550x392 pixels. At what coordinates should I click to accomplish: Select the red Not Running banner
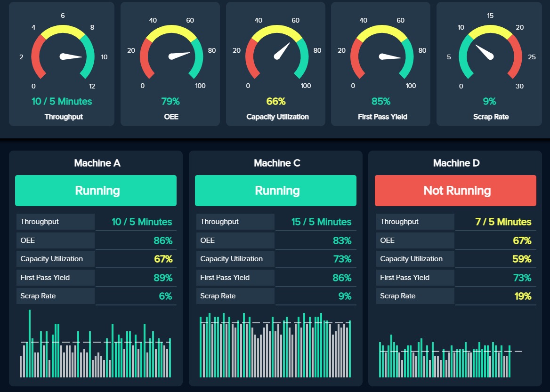[455, 191]
